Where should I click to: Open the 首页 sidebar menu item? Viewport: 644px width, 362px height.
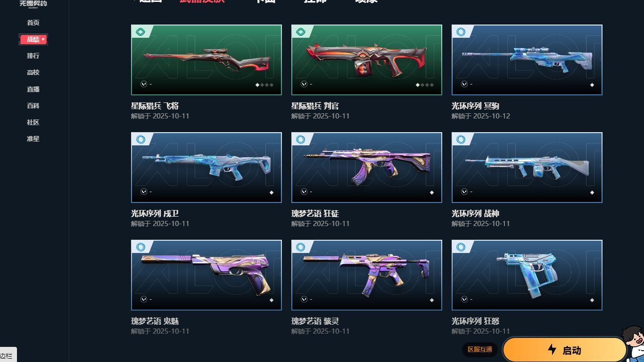coord(33,23)
